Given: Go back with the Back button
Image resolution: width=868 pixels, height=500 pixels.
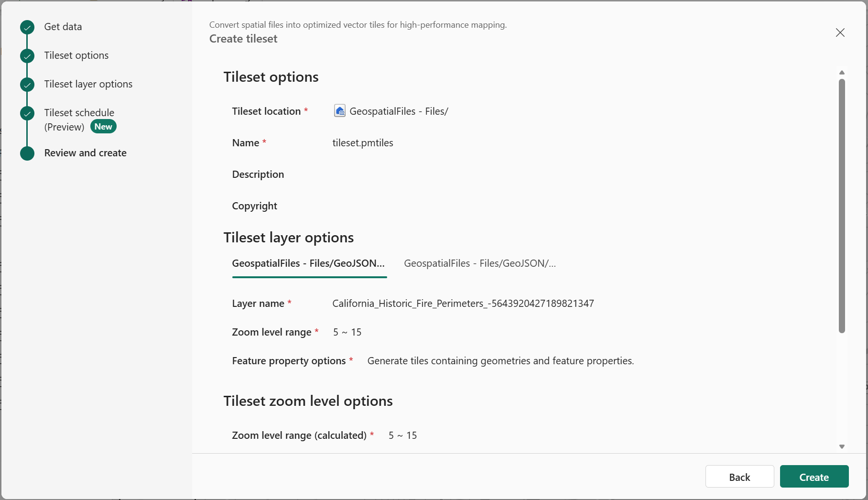Looking at the screenshot, I should (739, 477).
